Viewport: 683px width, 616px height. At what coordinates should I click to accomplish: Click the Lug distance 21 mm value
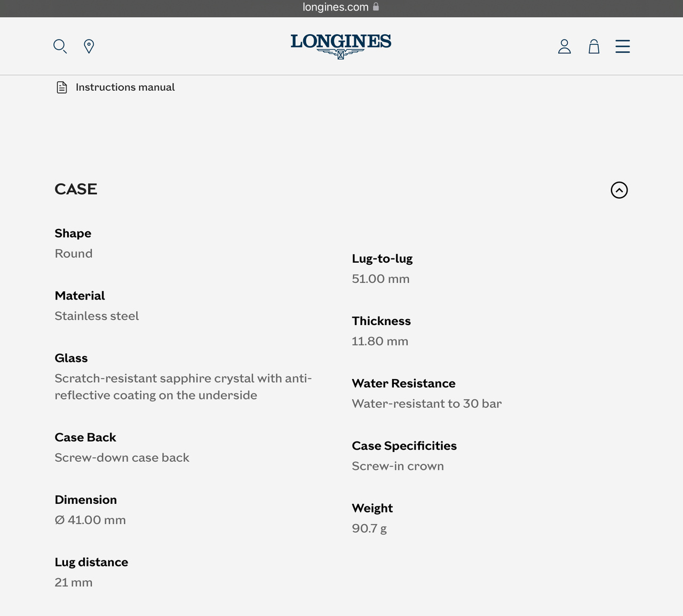[74, 582]
